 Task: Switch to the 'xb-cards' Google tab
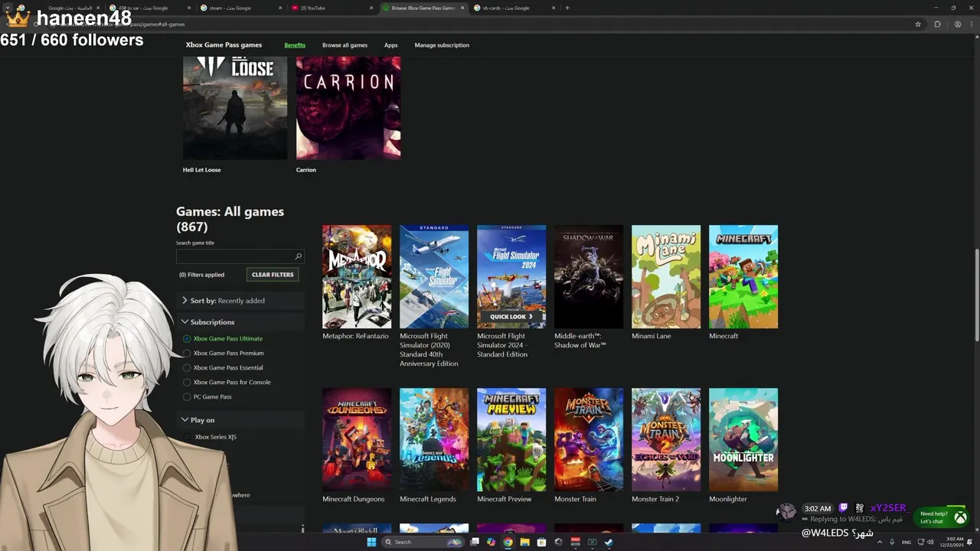[513, 8]
